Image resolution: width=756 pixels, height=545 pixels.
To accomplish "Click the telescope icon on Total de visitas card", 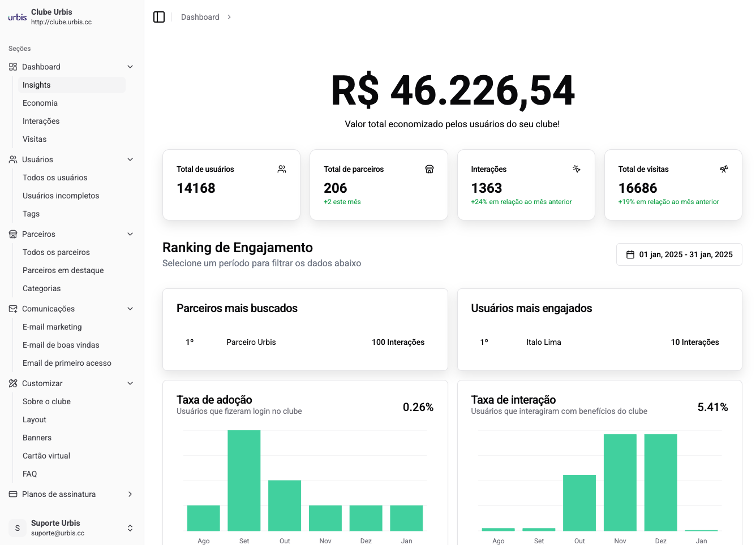I will click(x=724, y=169).
